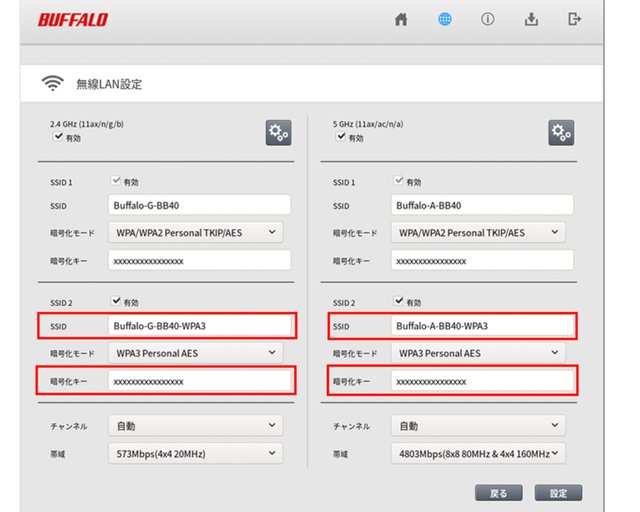Image resolution: width=640 pixels, height=512 pixels.
Task: Disable SSID 2 checkbox under 2.4 GHz
Action: [x=116, y=300]
